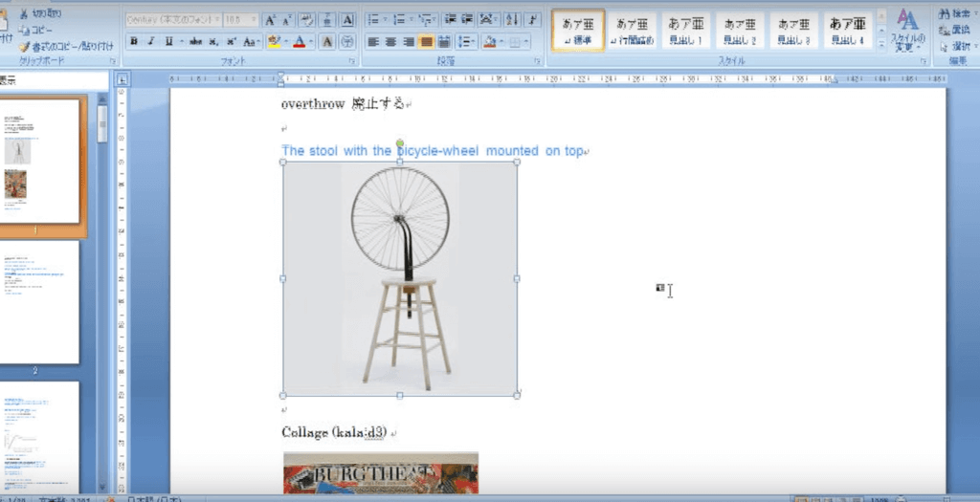
Task: Toggle bold formatting in the font group
Action: tap(133, 41)
